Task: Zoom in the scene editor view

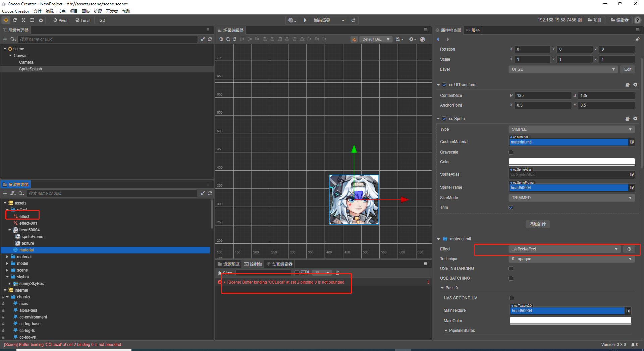Action: [x=221, y=39]
